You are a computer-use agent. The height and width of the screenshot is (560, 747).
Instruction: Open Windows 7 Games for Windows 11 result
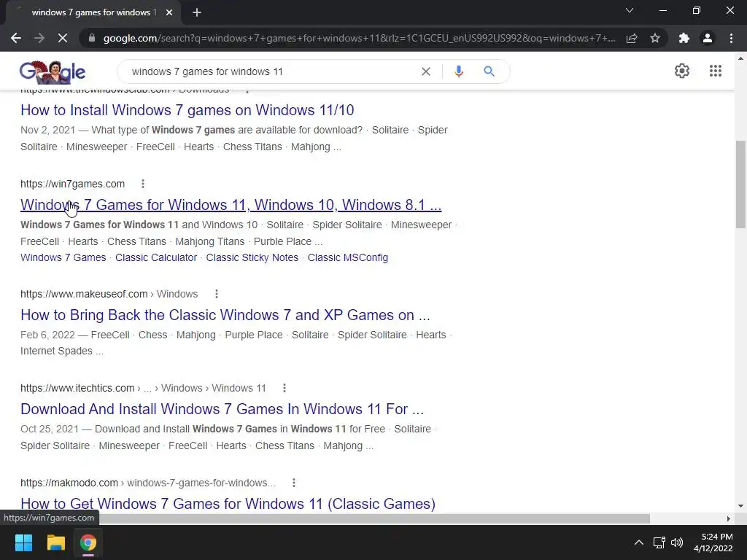[x=231, y=205]
